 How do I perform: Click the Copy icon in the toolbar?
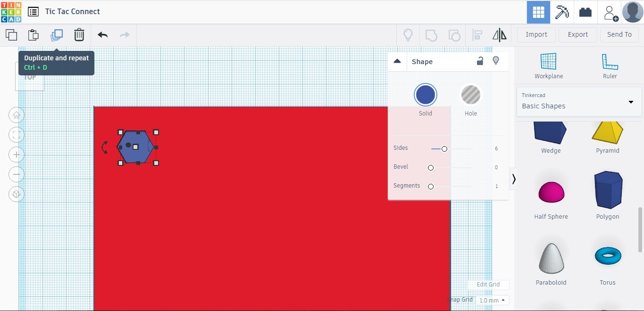(11, 34)
